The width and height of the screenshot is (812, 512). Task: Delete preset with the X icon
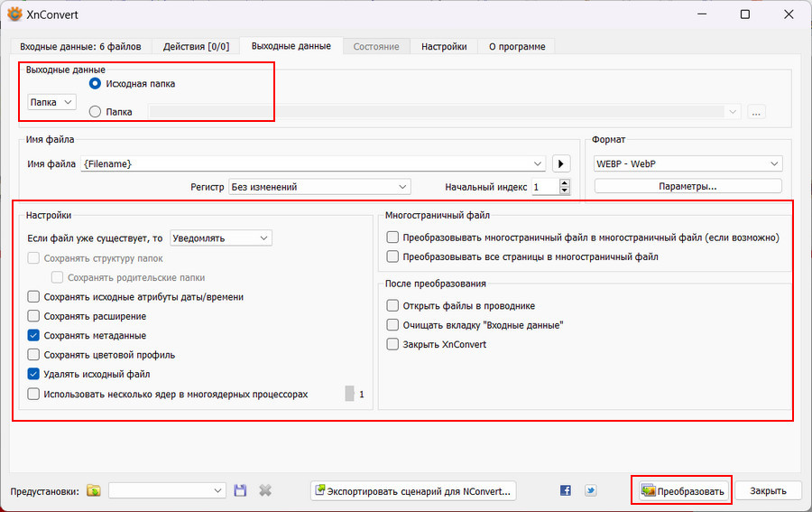pyautogui.click(x=265, y=490)
